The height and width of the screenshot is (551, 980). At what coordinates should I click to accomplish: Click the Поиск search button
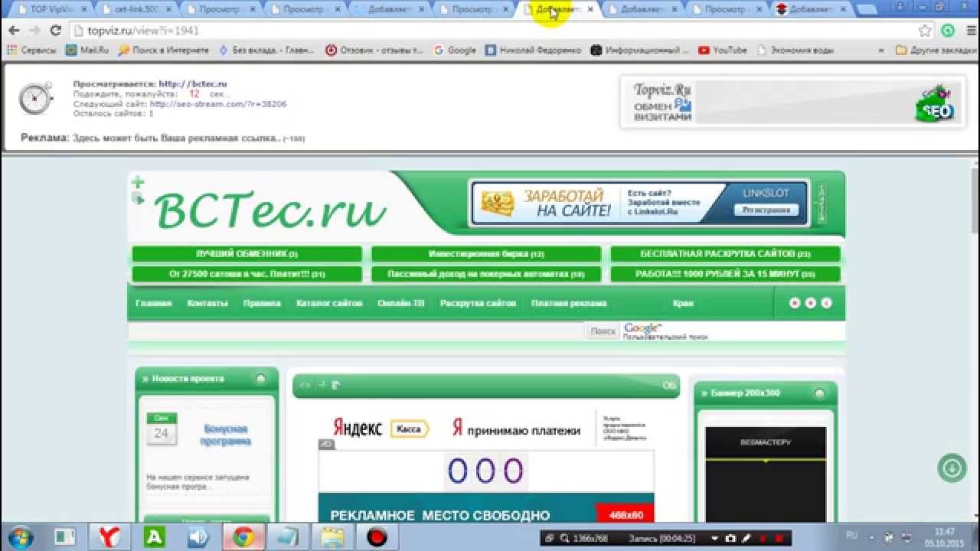(x=603, y=331)
